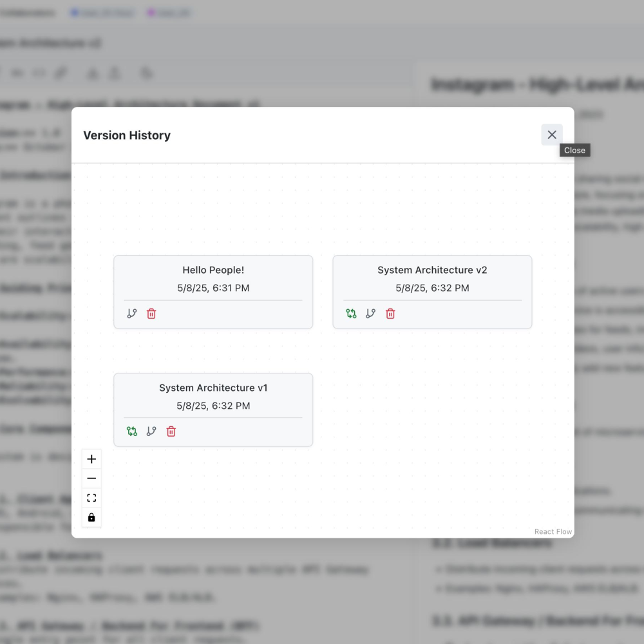This screenshot has width=644, height=644.
Task: Click green restore icon on System Architecture v2
Action: [x=351, y=314]
